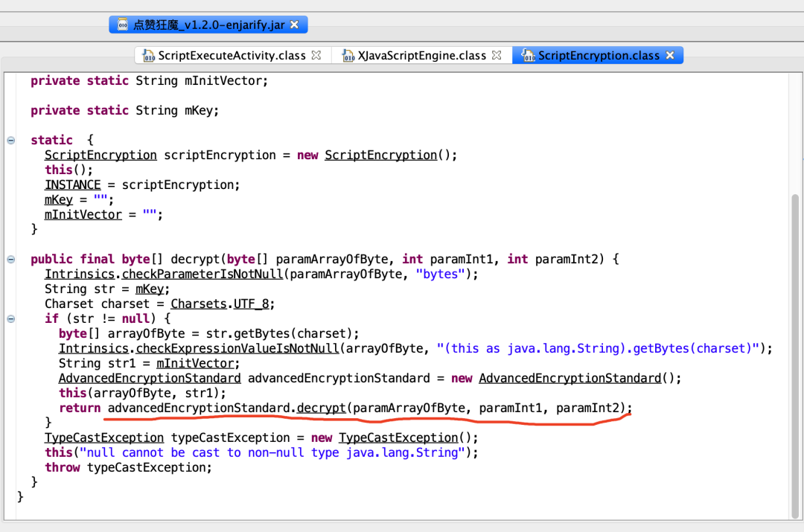Collapse the decrypt method fold marker

10,260
